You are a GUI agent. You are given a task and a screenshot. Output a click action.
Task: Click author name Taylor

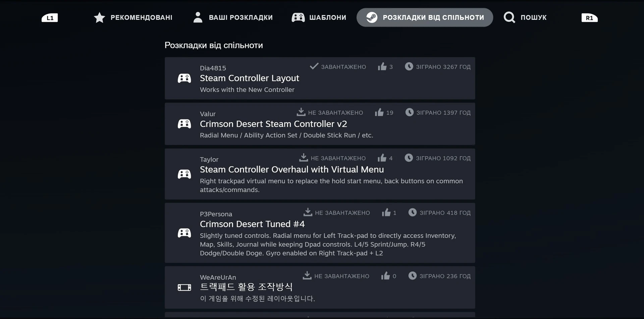[209, 160]
